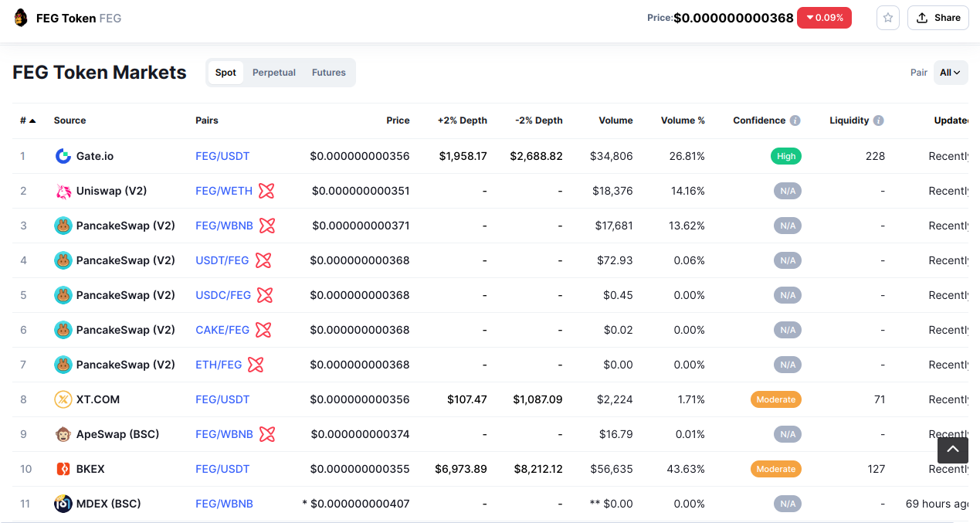Click the Gate.io exchange logo

[63, 156]
